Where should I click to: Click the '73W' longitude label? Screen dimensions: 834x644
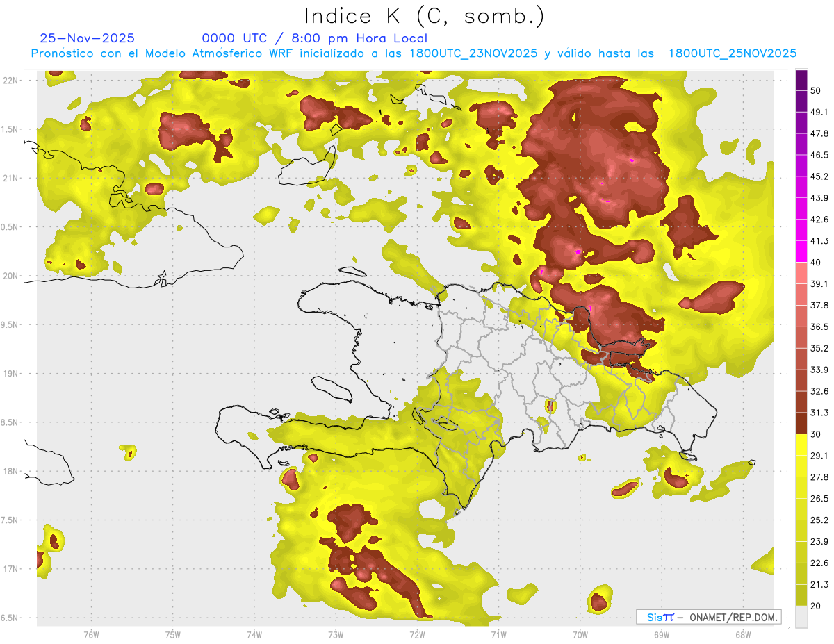coord(336,635)
